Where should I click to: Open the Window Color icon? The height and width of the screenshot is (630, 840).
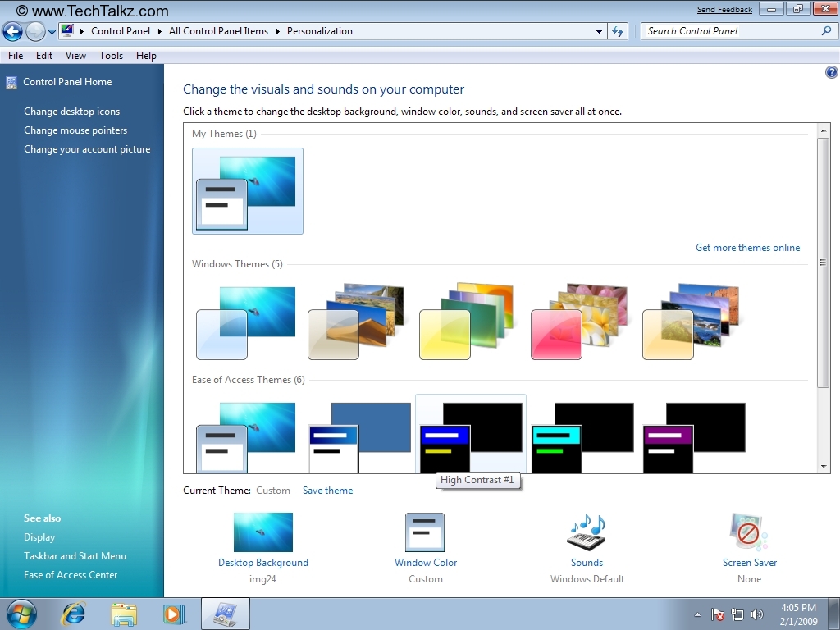(425, 532)
